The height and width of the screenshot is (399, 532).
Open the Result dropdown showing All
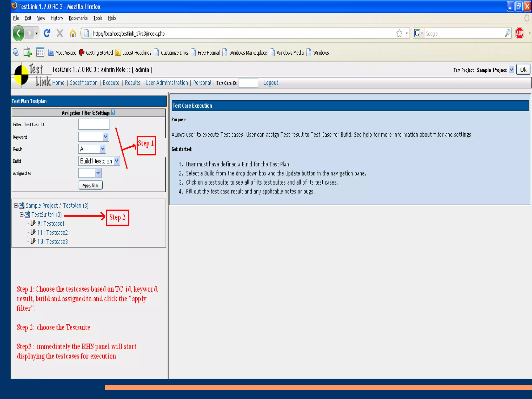point(92,149)
